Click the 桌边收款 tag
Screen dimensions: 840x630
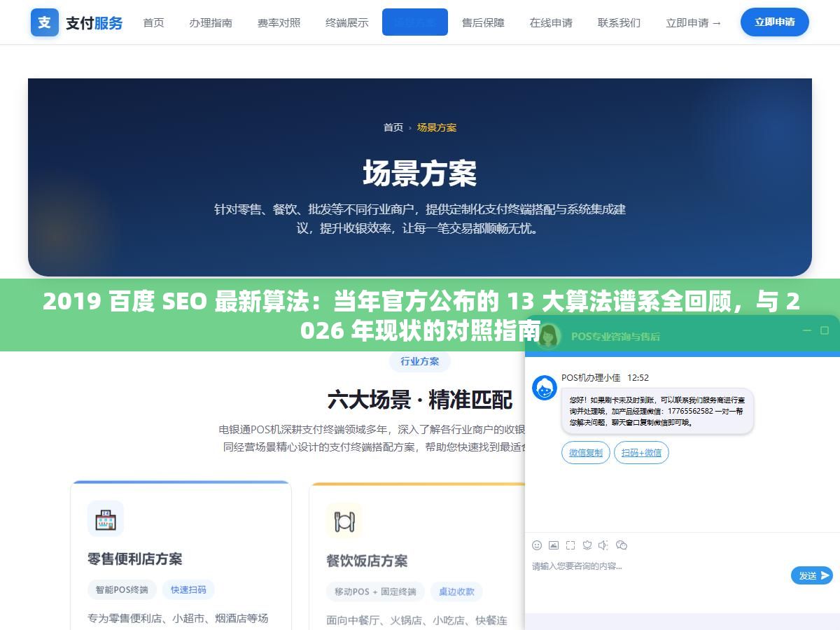click(456, 591)
